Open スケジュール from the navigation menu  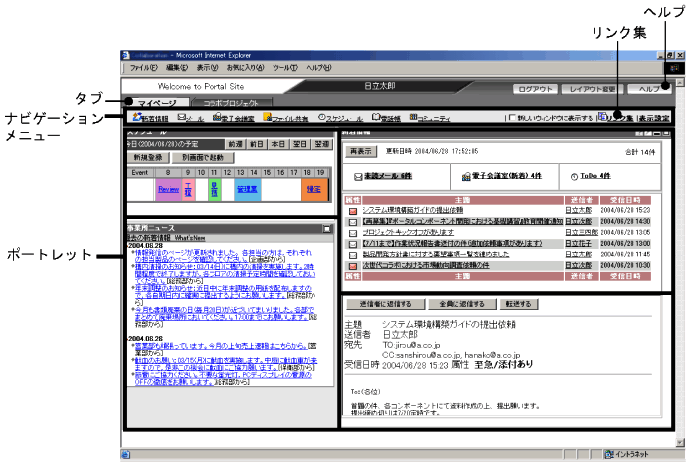(x=340, y=117)
